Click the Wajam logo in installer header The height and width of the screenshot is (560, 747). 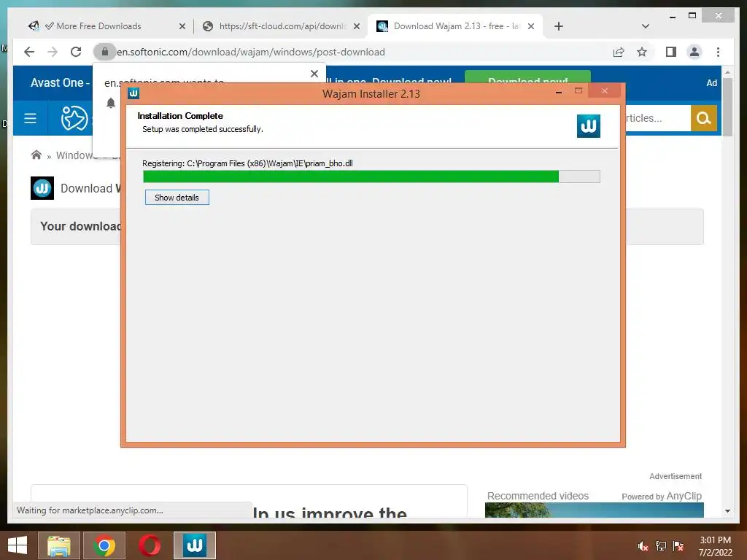click(589, 126)
